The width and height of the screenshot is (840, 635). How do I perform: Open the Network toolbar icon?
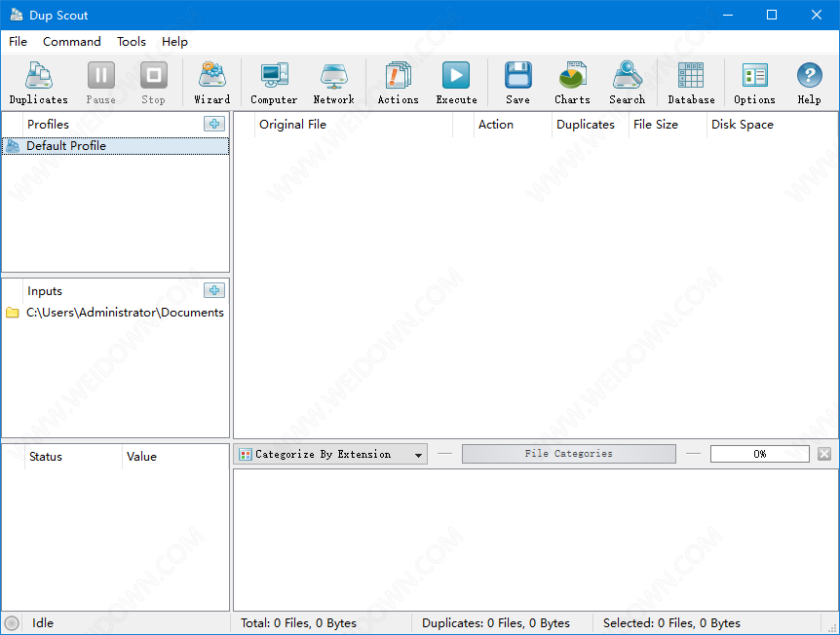click(333, 83)
